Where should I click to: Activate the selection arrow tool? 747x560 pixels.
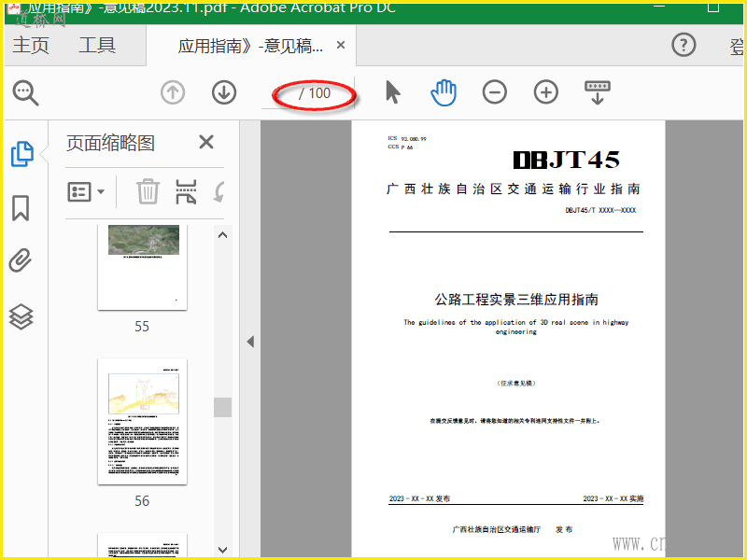(392, 92)
